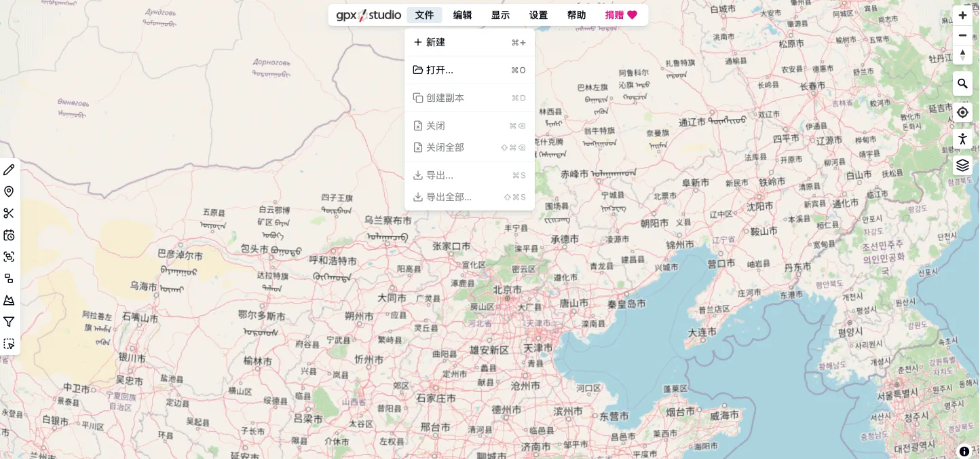This screenshot has height=459, width=980.
Task: Open the map layers panel
Action: (962, 165)
